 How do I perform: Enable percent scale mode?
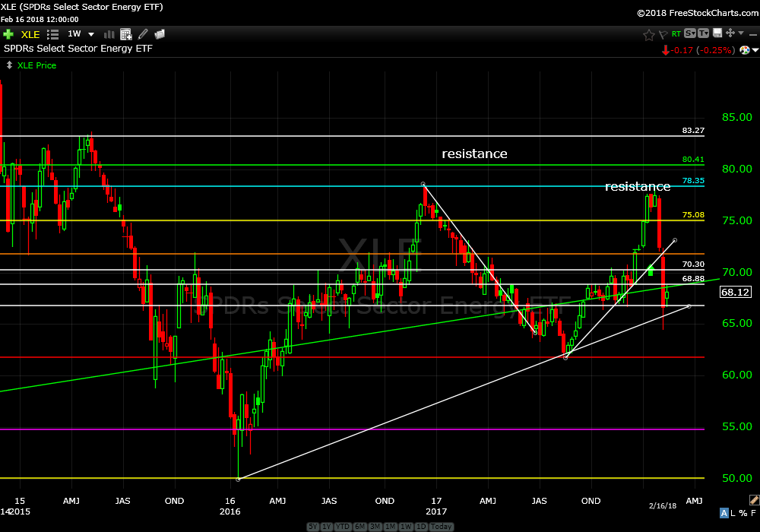[743, 513]
